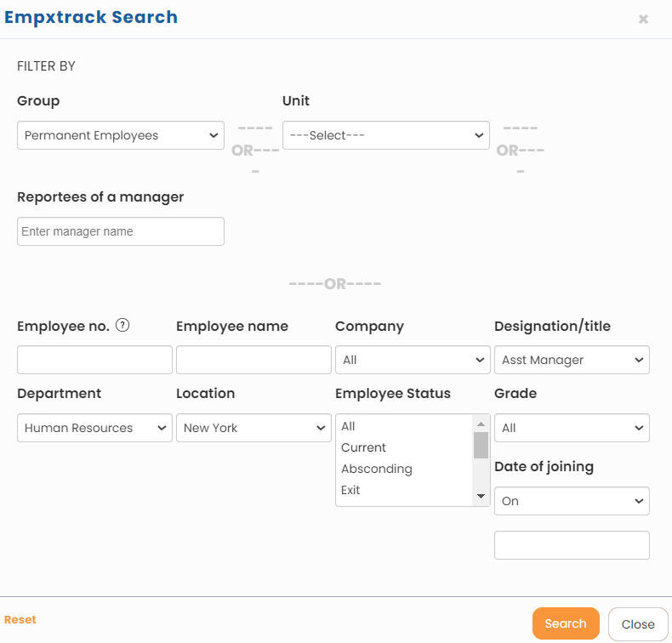Screen dimensions: 672x643
Task: Open Designation/title dropdown showing Asst Manager
Action: [x=572, y=360]
